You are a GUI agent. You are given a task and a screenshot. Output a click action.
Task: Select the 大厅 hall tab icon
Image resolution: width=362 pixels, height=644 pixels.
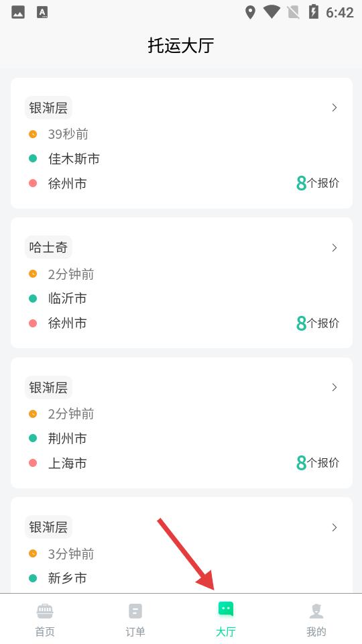pyautogui.click(x=226, y=610)
